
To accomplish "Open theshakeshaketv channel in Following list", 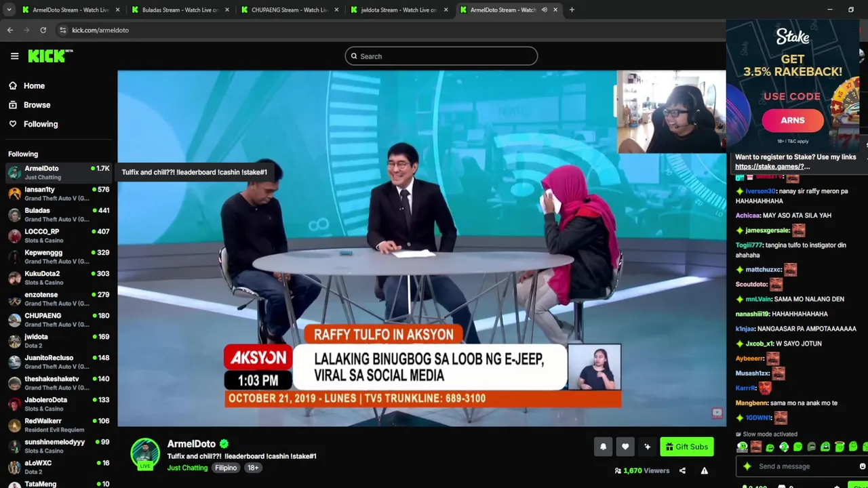I will coord(59,382).
